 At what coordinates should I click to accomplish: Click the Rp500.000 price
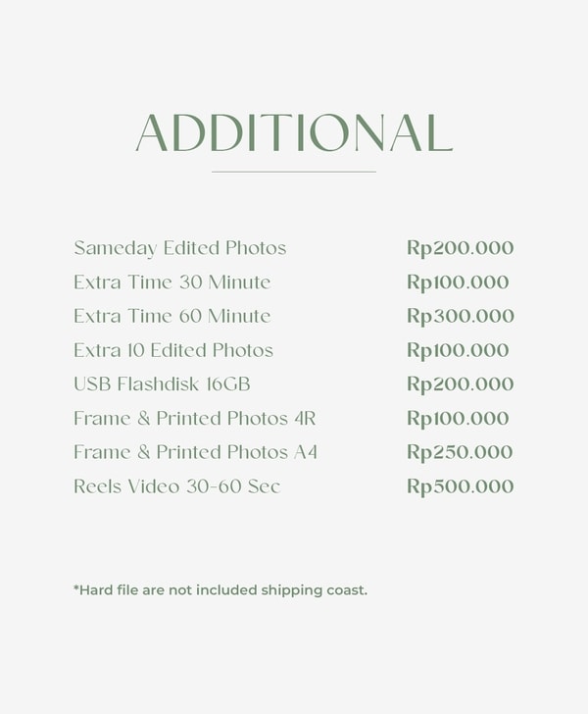click(x=461, y=486)
